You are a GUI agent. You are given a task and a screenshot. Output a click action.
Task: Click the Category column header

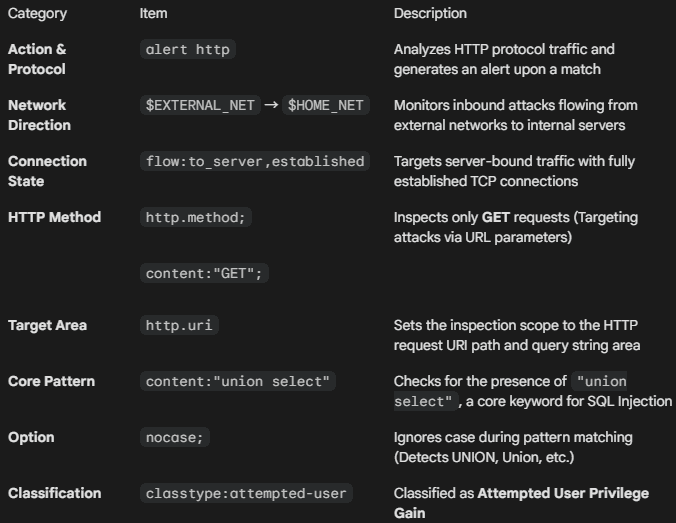coord(37,14)
